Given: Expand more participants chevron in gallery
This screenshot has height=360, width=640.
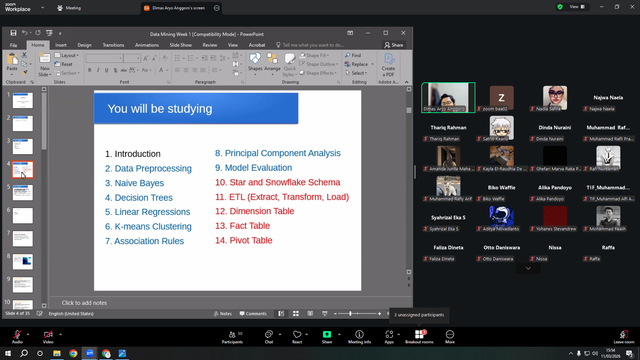Looking at the screenshot, I should pos(528,268).
